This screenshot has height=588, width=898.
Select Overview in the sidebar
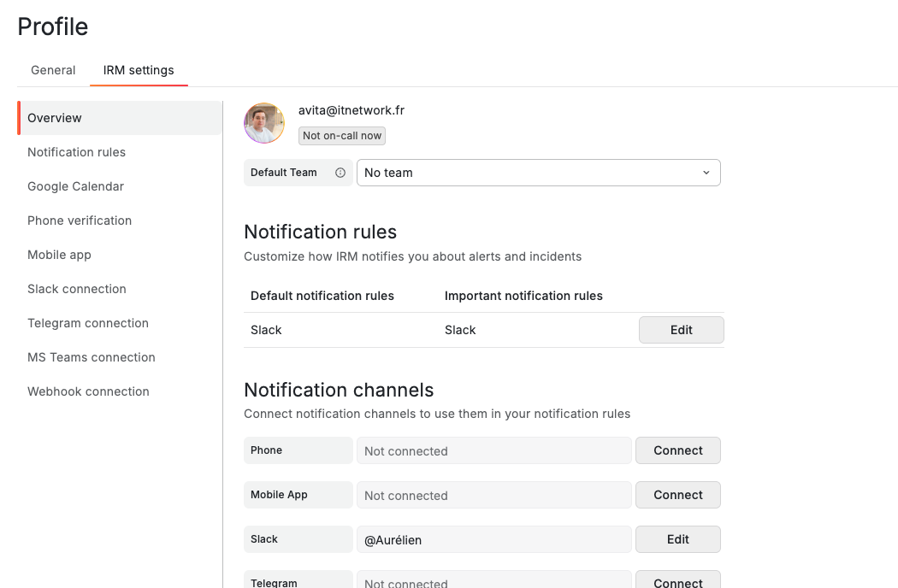pos(56,117)
